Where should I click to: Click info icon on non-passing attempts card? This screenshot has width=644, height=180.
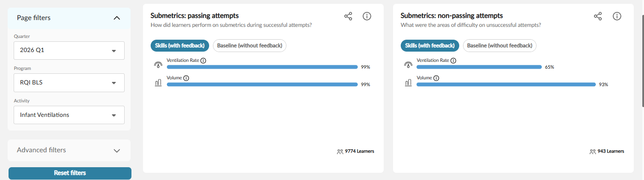click(x=617, y=16)
